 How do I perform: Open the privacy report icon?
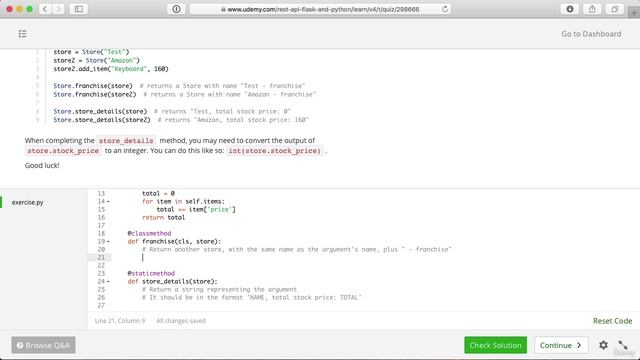(176, 9)
